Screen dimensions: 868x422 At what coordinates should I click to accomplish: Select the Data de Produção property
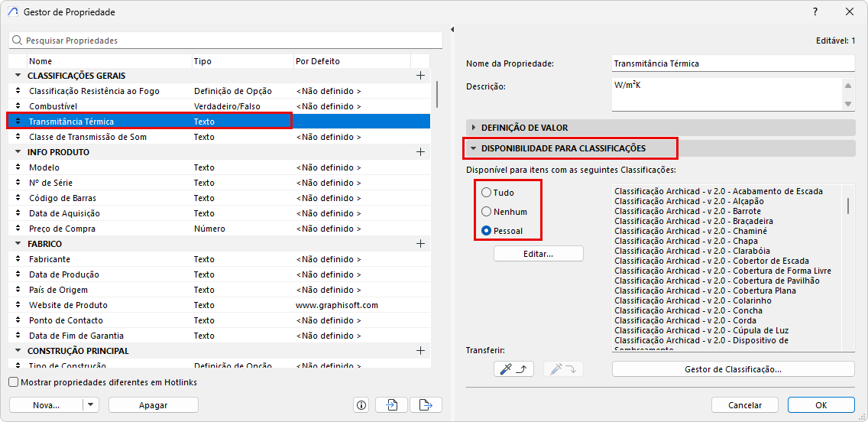220,274
